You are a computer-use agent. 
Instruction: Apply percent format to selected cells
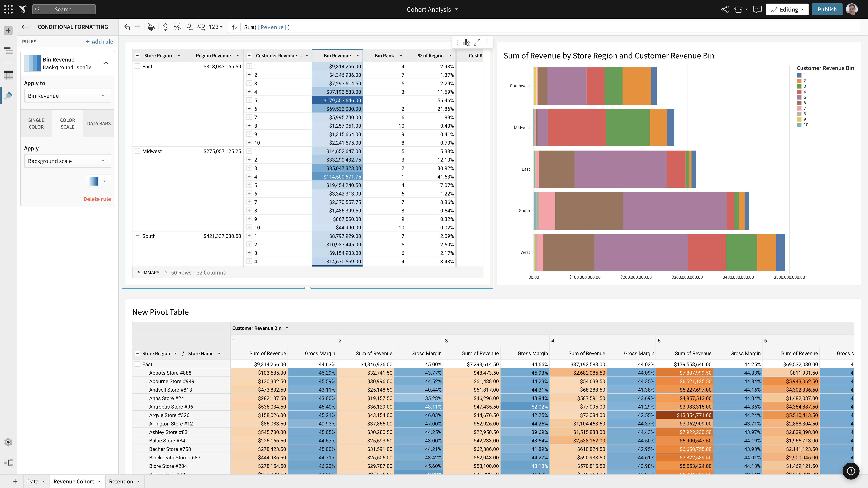click(x=177, y=27)
